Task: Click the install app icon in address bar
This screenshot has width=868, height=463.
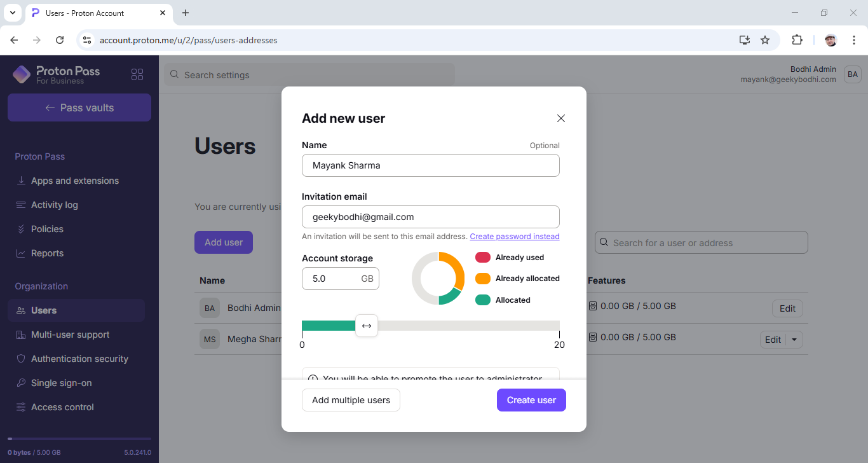Action: [x=745, y=40]
